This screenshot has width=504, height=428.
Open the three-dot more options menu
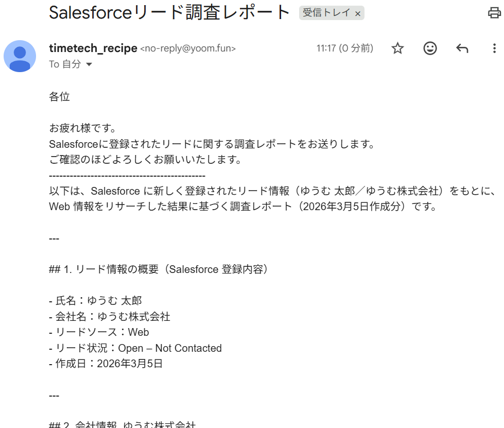(x=494, y=48)
